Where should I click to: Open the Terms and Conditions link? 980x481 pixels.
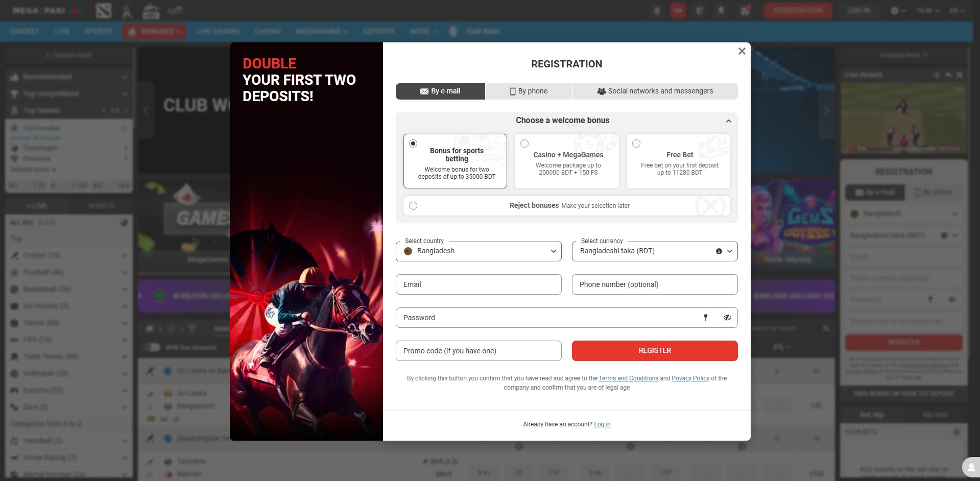pos(628,378)
